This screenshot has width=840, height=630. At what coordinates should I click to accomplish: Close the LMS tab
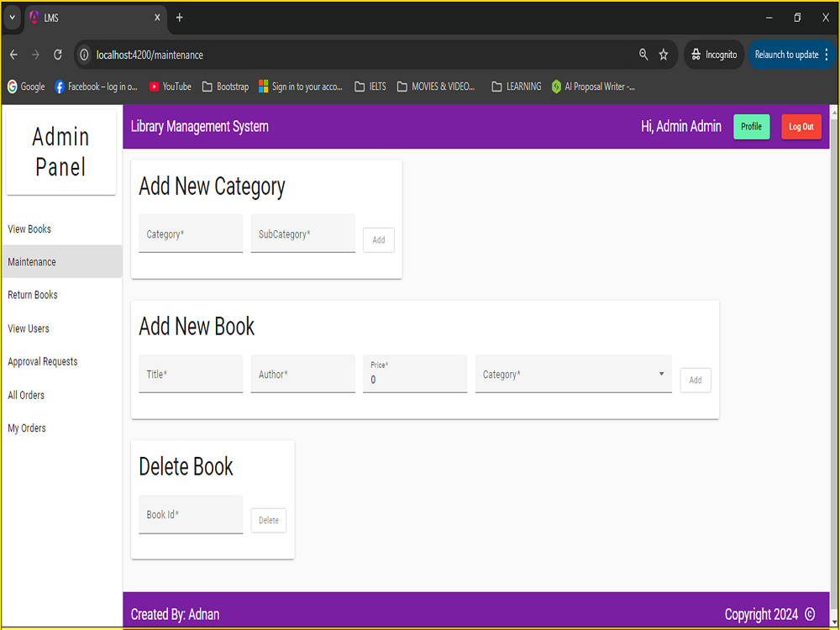[x=157, y=18]
